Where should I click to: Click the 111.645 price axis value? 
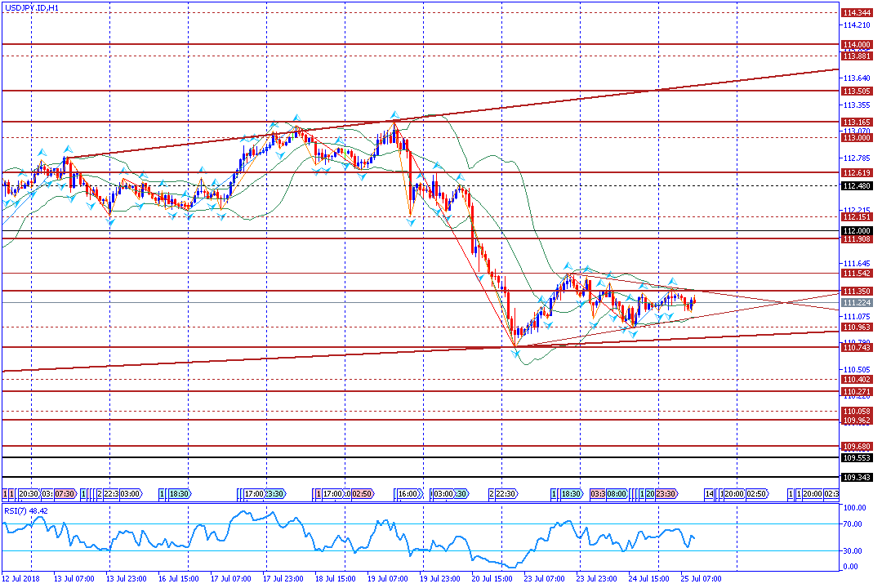(856, 263)
